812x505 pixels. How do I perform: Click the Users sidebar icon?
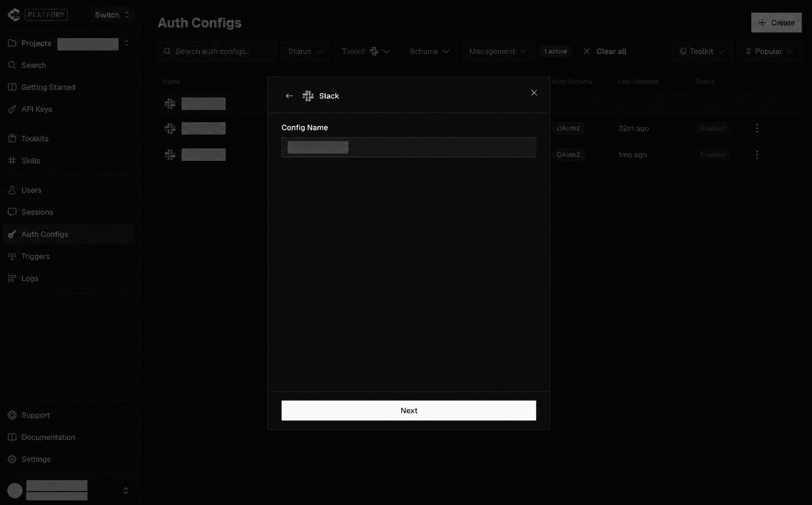point(12,190)
